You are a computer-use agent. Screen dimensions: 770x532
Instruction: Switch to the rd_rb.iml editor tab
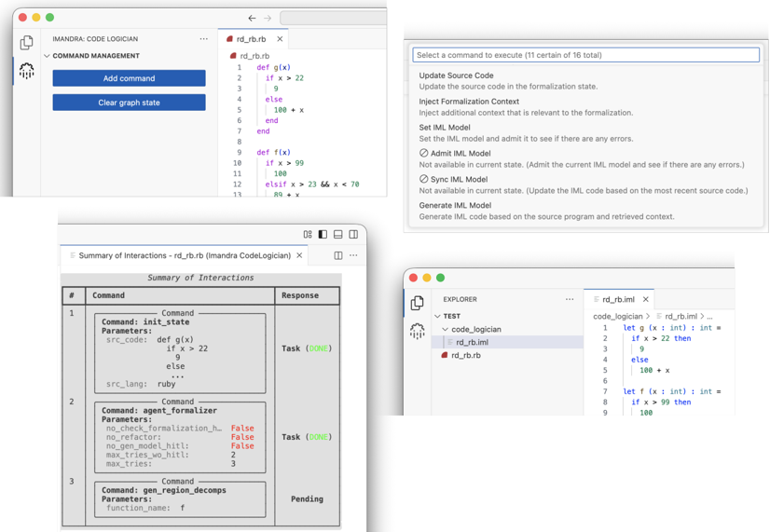tap(617, 300)
